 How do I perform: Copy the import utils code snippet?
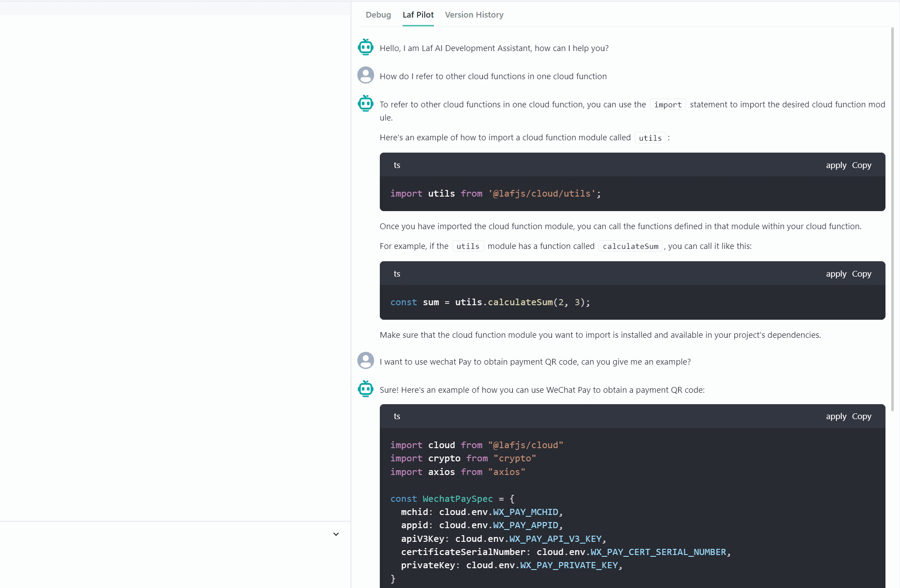click(x=861, y=165)
